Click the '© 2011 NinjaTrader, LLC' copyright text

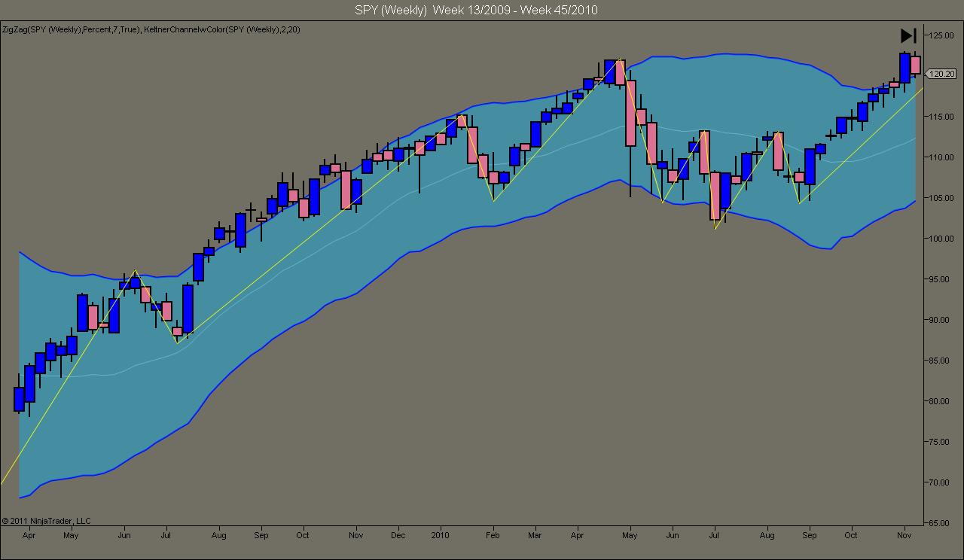pyautogui.click(x=46, y=521)
